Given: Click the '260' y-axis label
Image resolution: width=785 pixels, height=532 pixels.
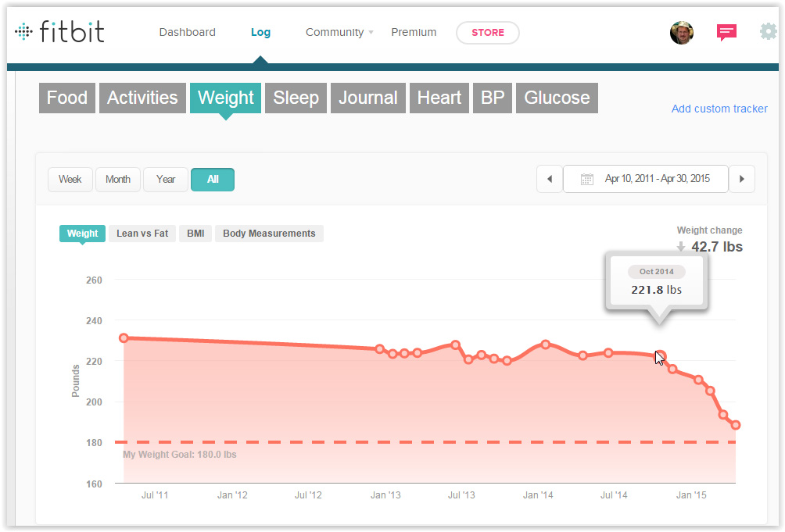Looking at the screenshot, I should (94, 280).
